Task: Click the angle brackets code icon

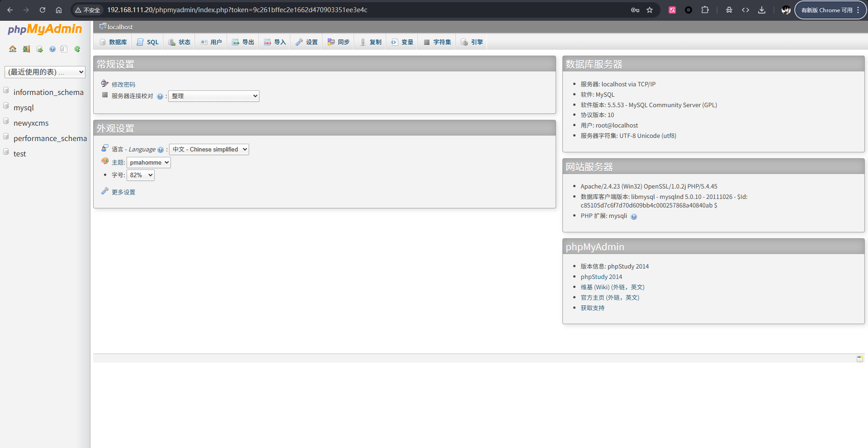Action: [745, 10]
